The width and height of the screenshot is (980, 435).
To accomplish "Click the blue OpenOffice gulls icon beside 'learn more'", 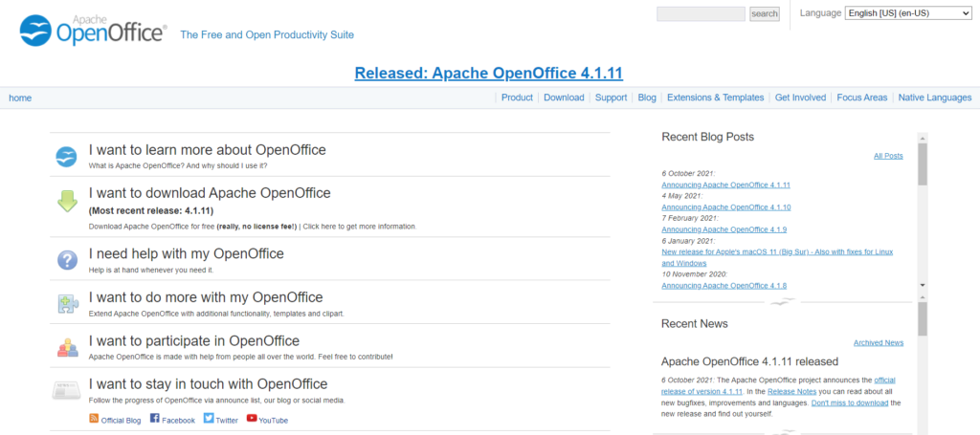I will click(66, 156).
